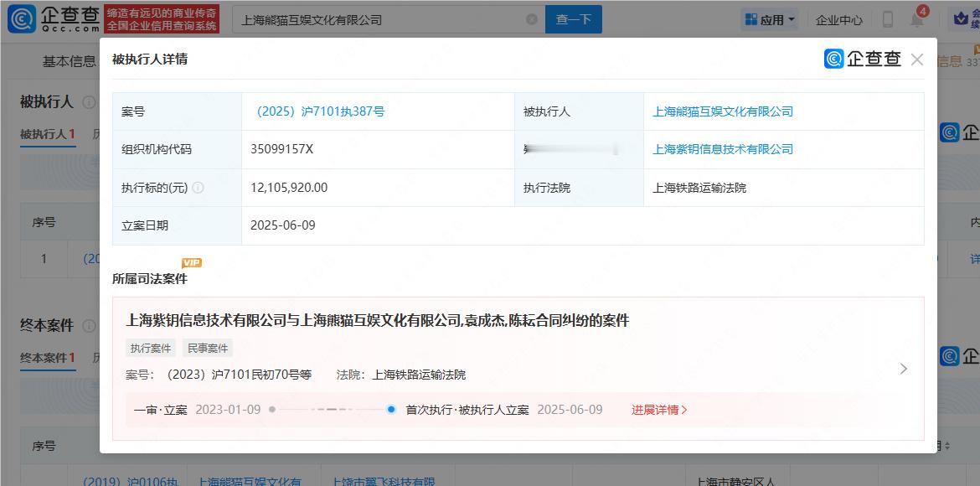Viewport: 980px width, 486px height.
Task: Click info icon next to 被执行人 heading
Action: (90, 102)
